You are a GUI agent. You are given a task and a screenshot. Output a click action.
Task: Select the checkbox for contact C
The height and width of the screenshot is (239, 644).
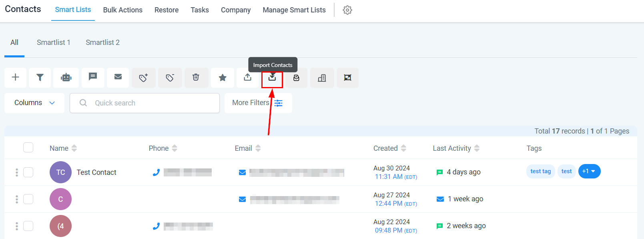(x=28, y=199)
